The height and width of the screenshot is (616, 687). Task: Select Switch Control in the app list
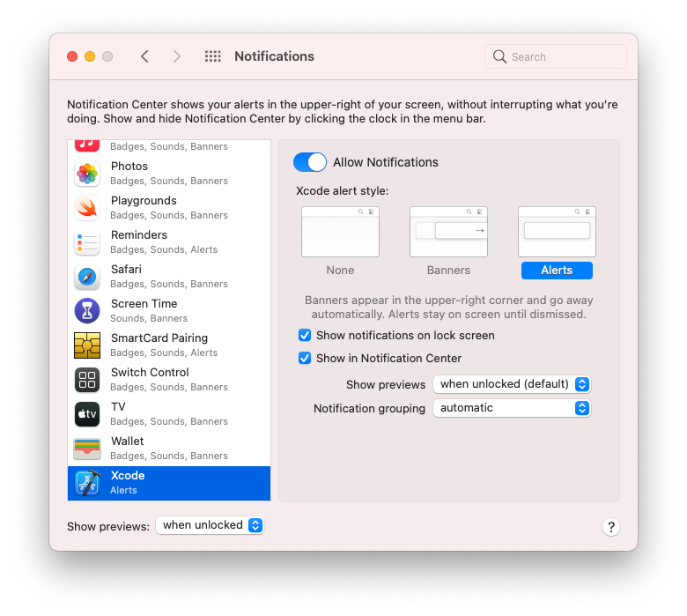[169, 380]
